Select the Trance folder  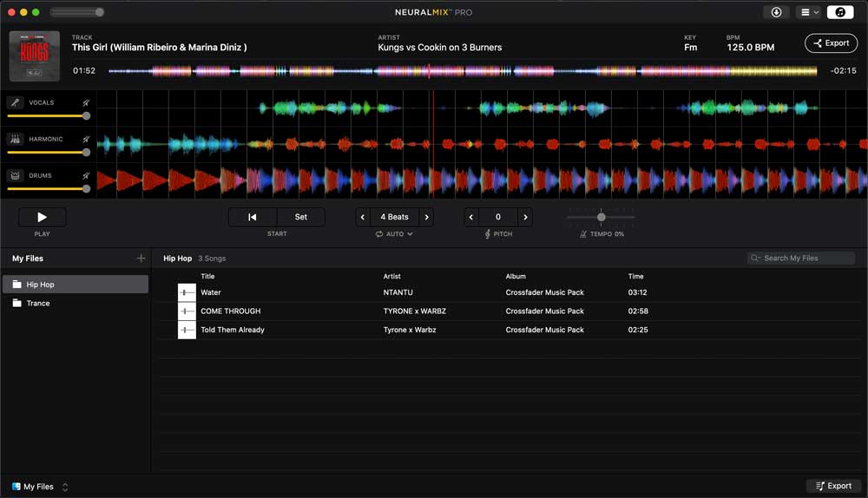pyautogui.click(x=38, y=304)
